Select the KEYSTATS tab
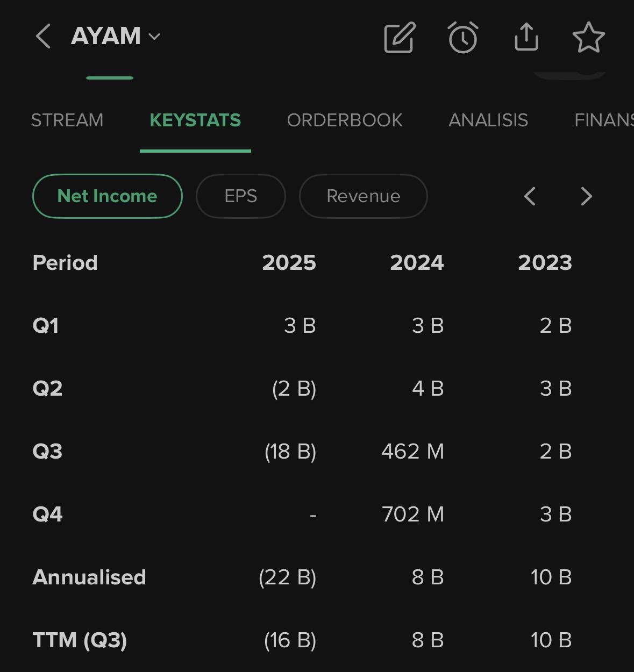 195,120
